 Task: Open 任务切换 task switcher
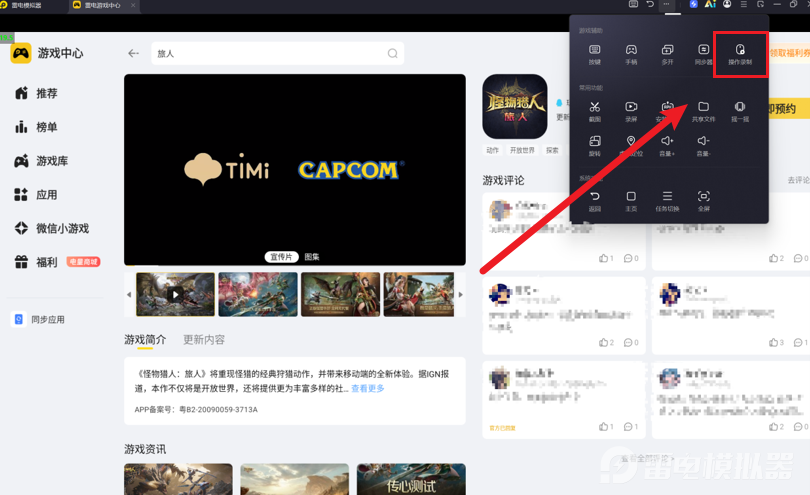click(667, 201)
